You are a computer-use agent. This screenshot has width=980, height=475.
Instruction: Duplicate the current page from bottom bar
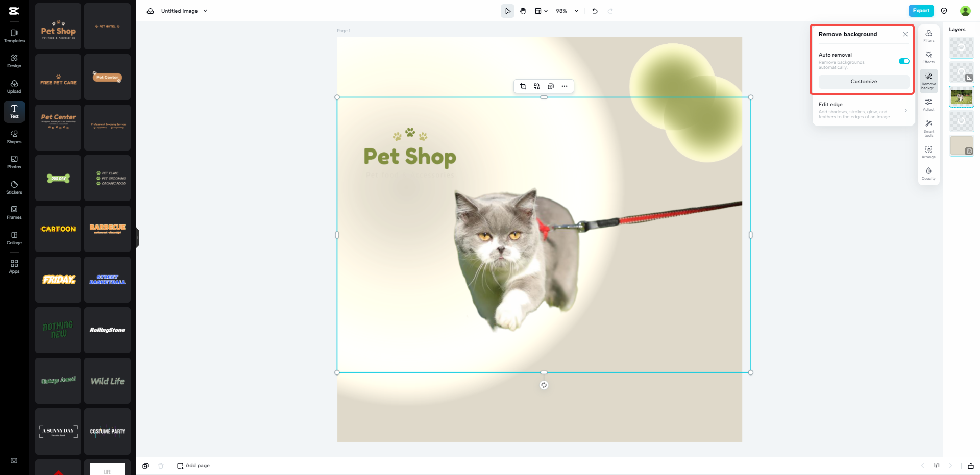(145, 466)
